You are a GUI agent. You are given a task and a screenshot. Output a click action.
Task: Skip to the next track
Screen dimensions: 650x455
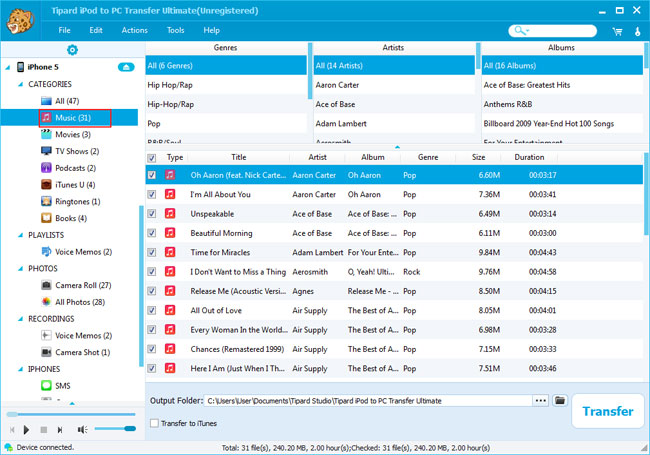[x=60, y=430]
